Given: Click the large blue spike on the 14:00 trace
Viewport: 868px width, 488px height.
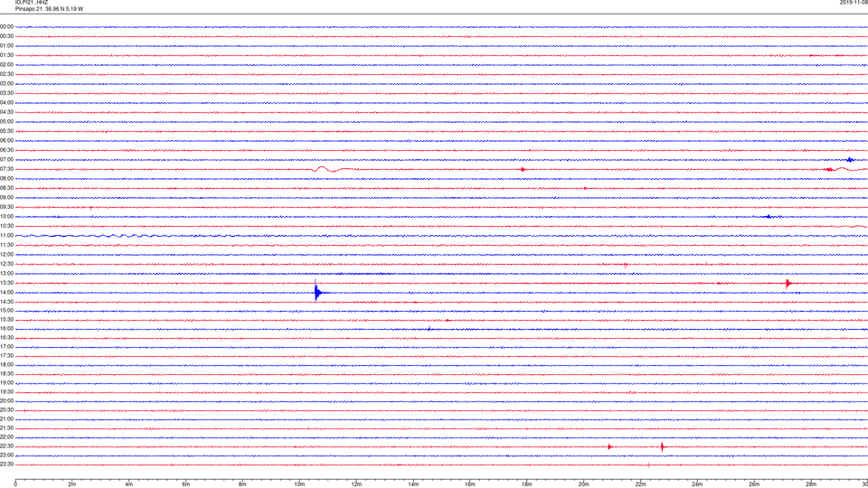Looking at the screenshot, I should 317,291.
